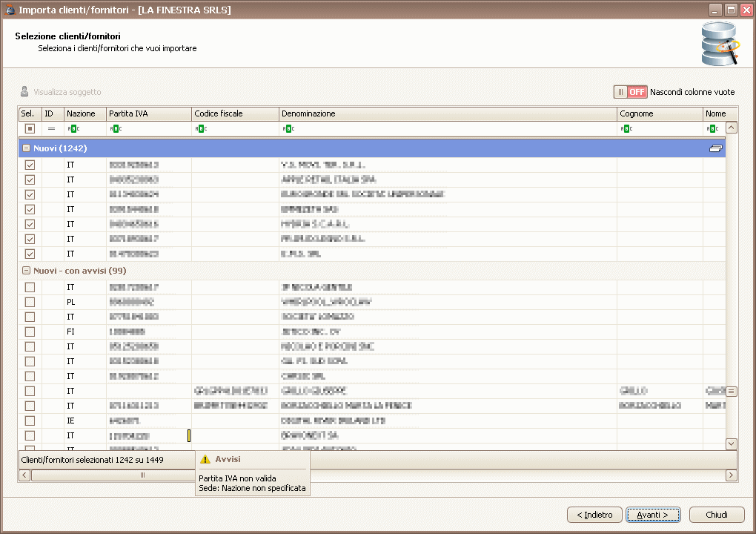This screenshot has width=756, height=534.
Task: Click the horizontal scrollbar right arrow
Action: coord(732,475)
